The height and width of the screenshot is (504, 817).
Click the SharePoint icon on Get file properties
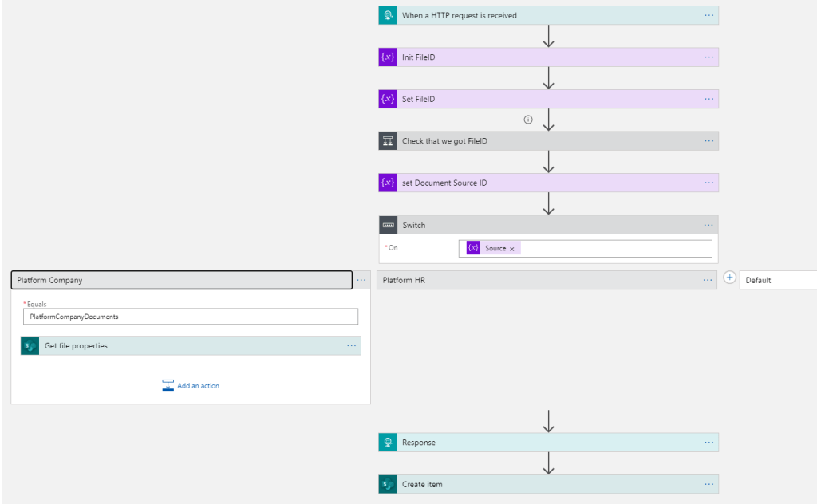(30, 345)
